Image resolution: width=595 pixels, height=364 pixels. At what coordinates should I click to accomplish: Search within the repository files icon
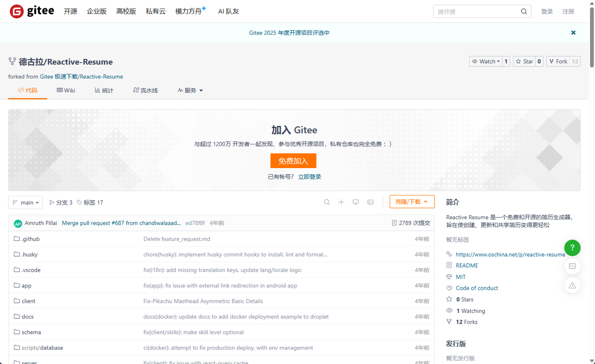pyautogui.click(x=327, y=202)
